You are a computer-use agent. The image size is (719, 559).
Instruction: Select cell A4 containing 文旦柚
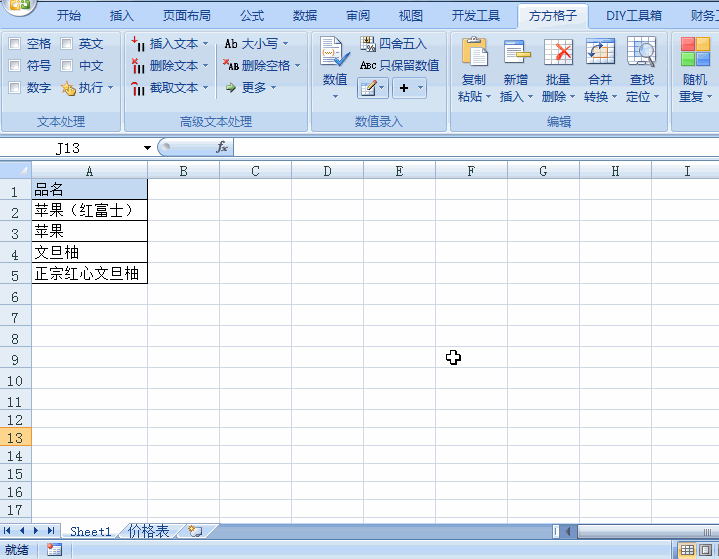89,252
